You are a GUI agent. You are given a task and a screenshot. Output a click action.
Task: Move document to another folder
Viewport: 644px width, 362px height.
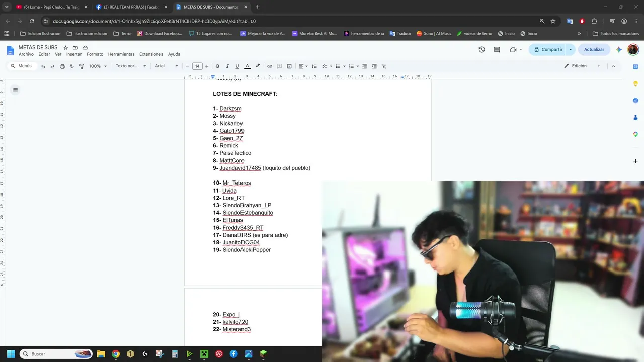[x=75, y=48]
